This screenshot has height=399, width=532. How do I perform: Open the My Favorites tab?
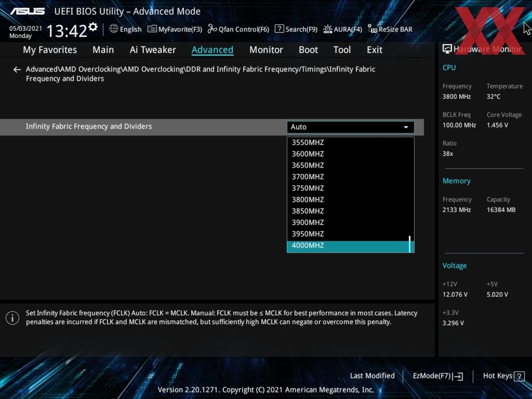[x=50, y=50]
